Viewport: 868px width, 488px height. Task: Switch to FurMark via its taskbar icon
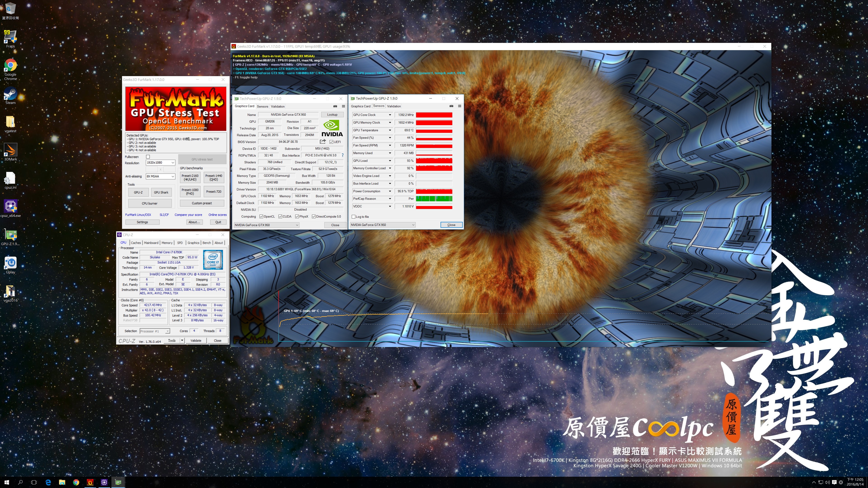pos(90,482)
